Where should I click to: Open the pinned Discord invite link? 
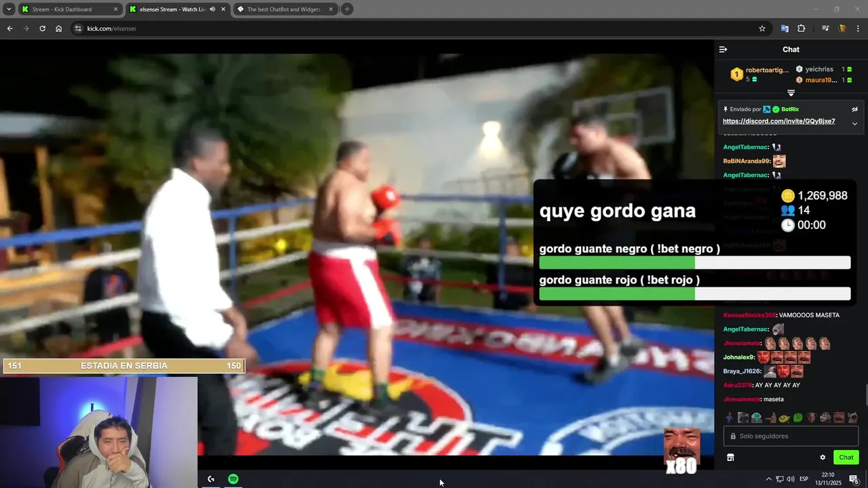(x=778, y=121)
